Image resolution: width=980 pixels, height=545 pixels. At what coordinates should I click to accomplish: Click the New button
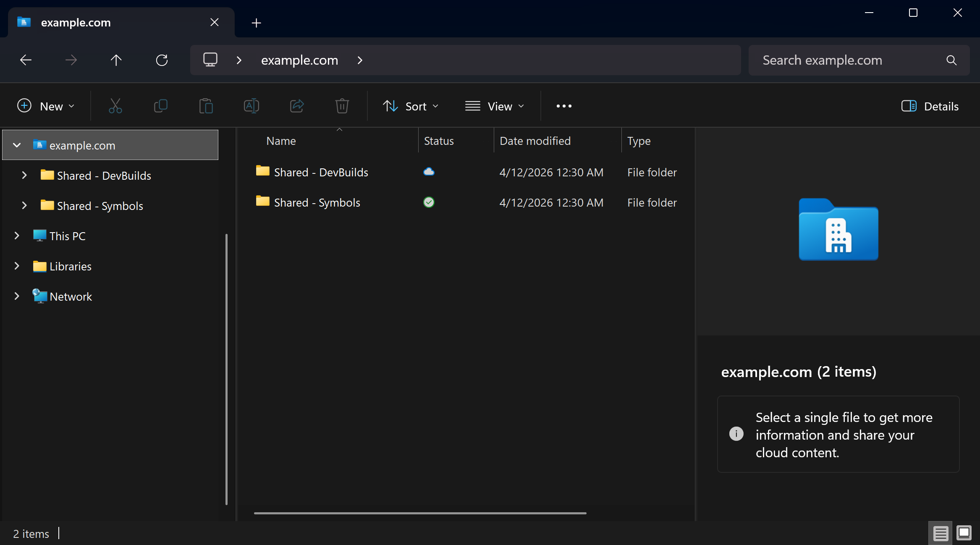46,106
